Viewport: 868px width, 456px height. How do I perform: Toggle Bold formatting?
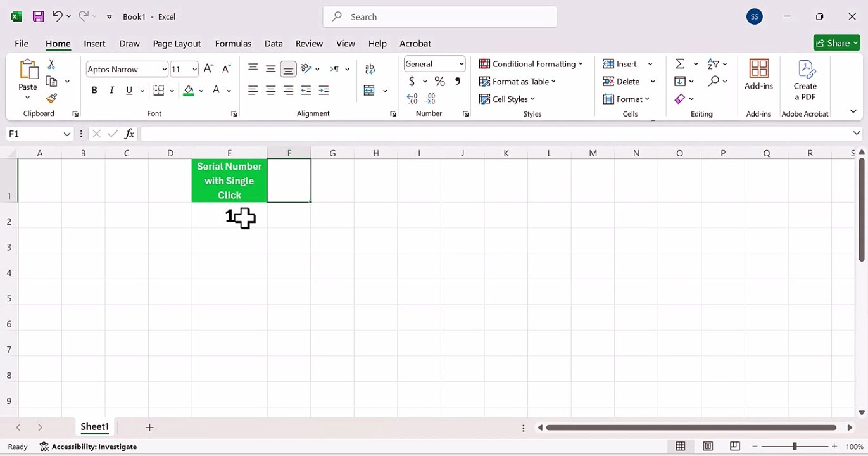[x=94, y=91]
